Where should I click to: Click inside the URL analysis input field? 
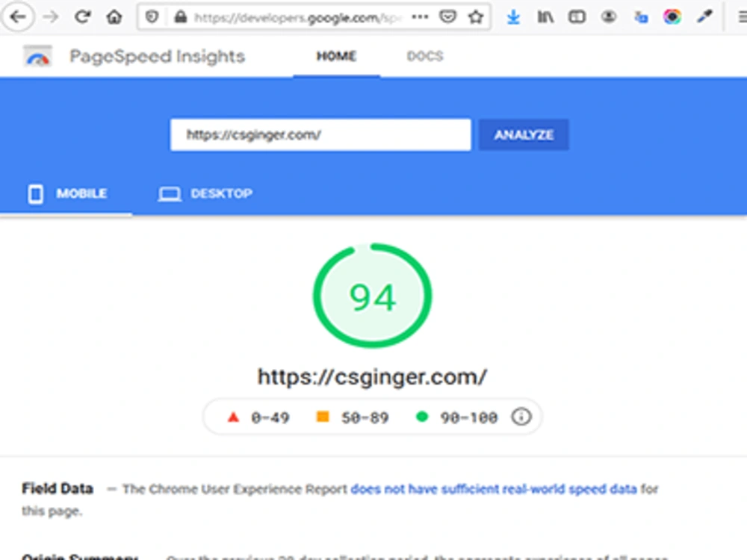(x=320, y=135)
